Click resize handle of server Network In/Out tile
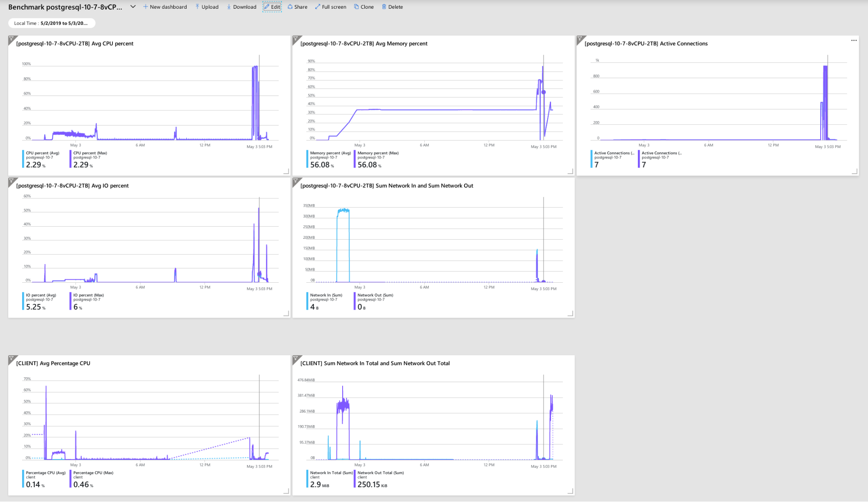 pyautogui.click(x=571, y=314)
